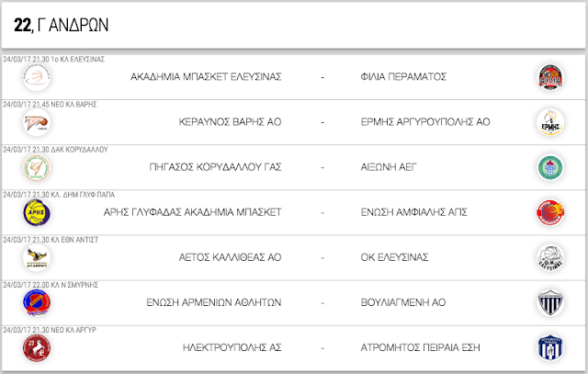
Task: Click the Αιξωνή ΑΕΓ team logo
Action: pyautogui.click(x=550, y=167)
